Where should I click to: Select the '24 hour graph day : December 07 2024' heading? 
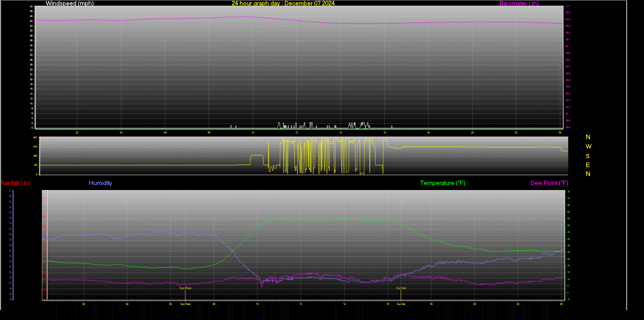coord(283,3)
